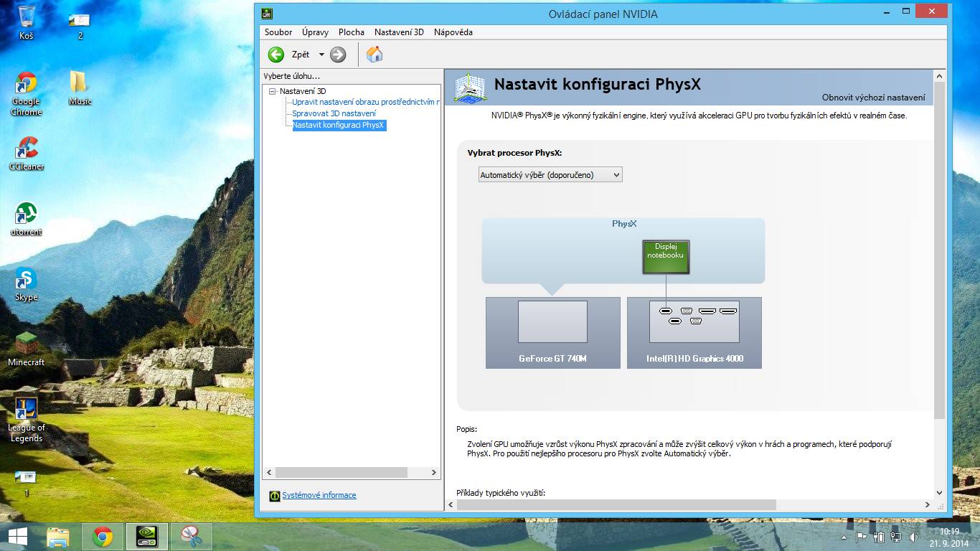980x551 pixels.
Task: Click the Zpět back button label
Action: (x=301, y=55)
